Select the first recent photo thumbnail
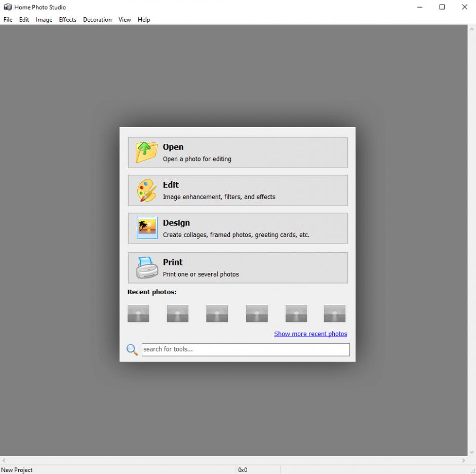 click(x=138, y=313)
